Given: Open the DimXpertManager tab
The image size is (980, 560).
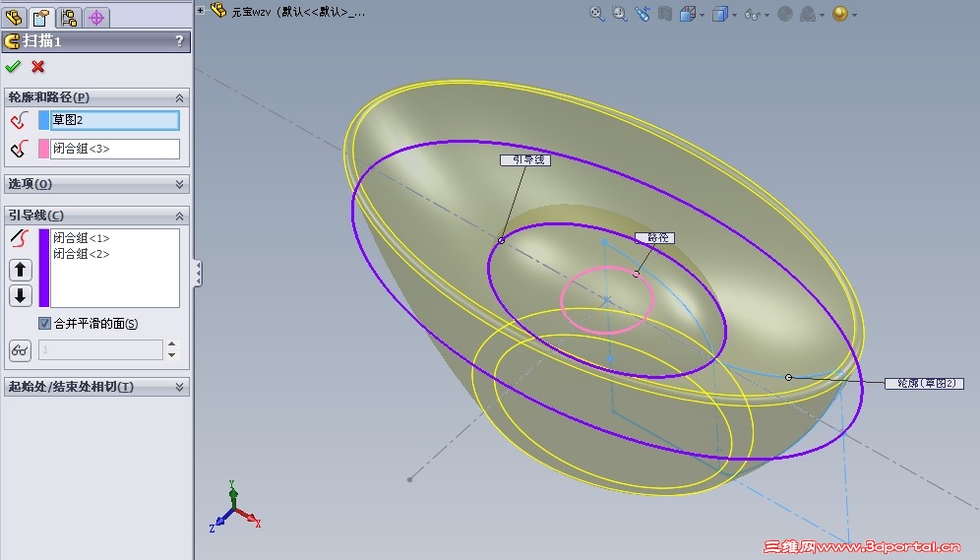Looking at the screenshot, I should click(x=96, y=18).
